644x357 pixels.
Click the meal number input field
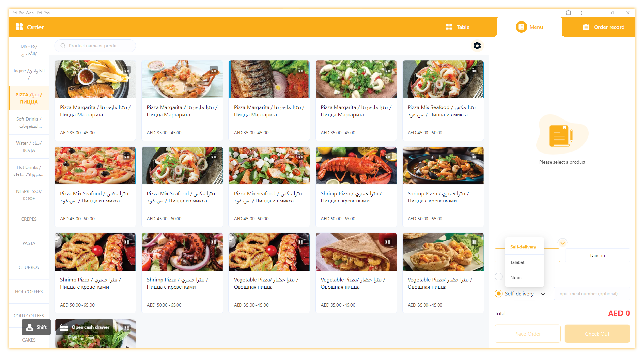pyautogui.click(x=592, y=293)
